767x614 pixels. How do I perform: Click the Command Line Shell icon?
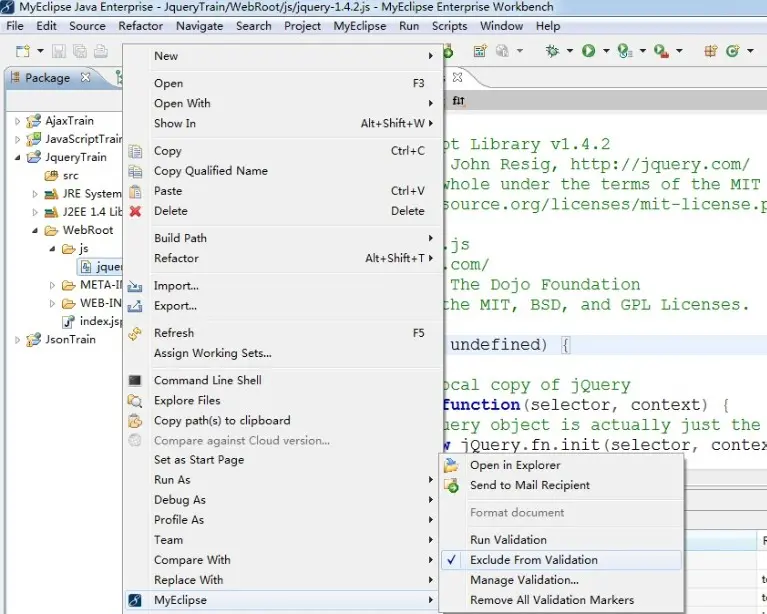(x=135, y=381)
